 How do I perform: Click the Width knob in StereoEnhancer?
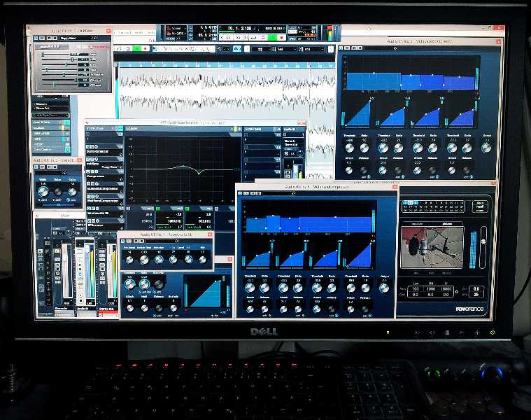[x=43, y=192]
